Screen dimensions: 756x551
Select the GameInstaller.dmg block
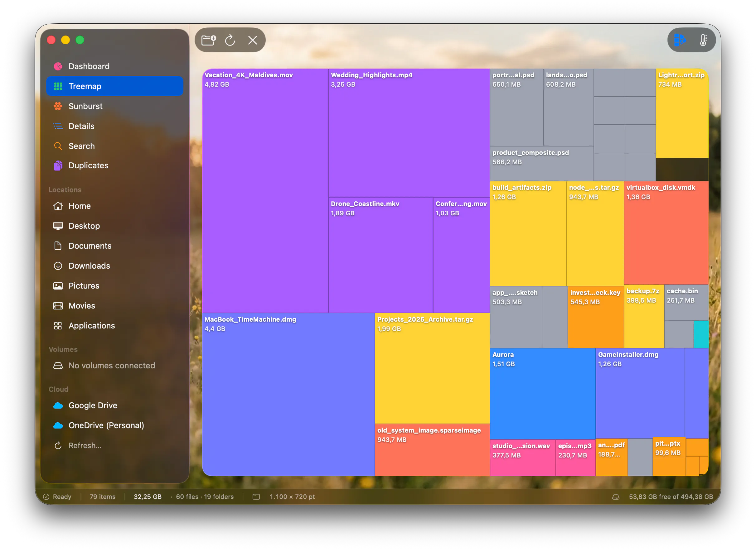pos(641,394)
